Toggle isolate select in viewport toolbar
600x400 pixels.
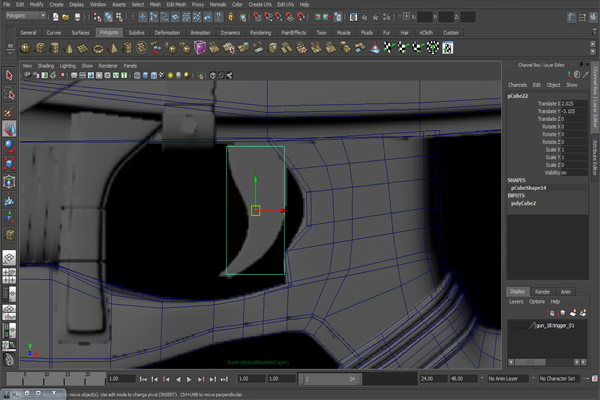pyautogui.click(x=201, y=75)
